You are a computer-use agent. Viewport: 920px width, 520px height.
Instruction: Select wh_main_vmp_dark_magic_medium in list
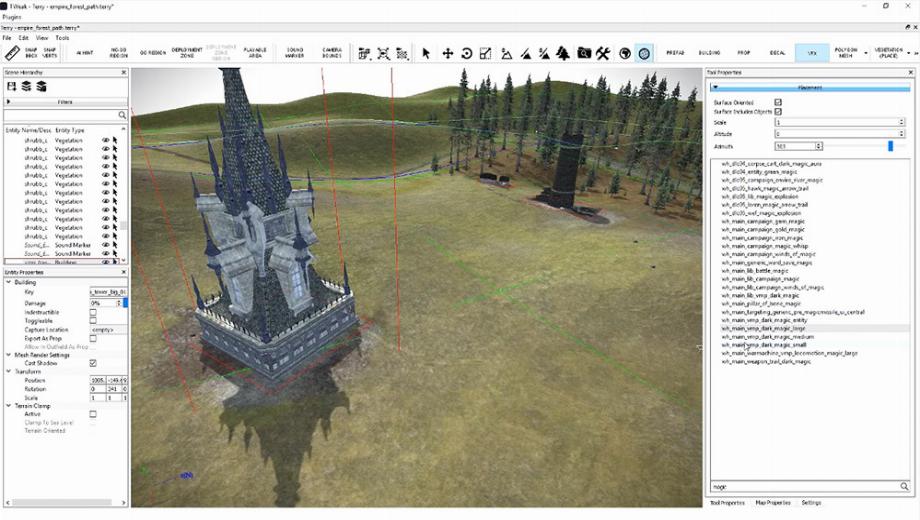pyautogui.click(x=767, y=337)
